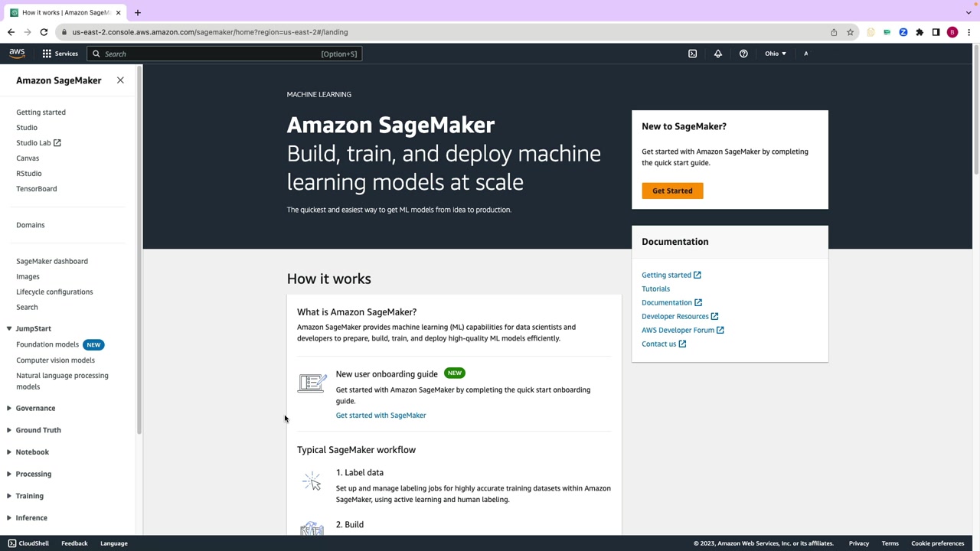
Task: Select Domains in the sidebar
Action: (31, 225)
